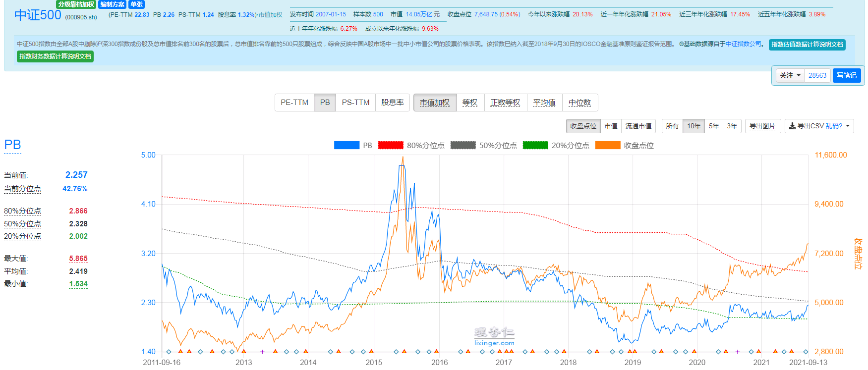Select the PE-TTM valuation metric
The image size is (868, 370).
click(294, 103)
